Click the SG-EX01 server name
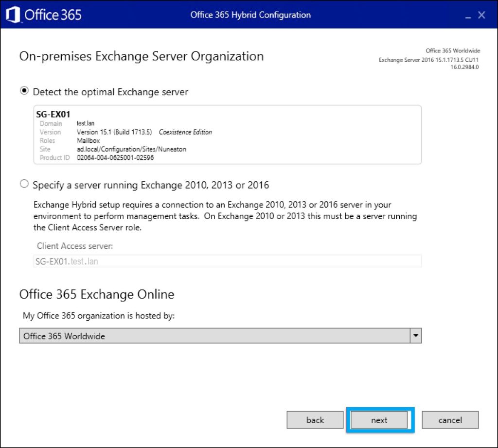This screenshot has height=448, width=498. pos(53,114)
